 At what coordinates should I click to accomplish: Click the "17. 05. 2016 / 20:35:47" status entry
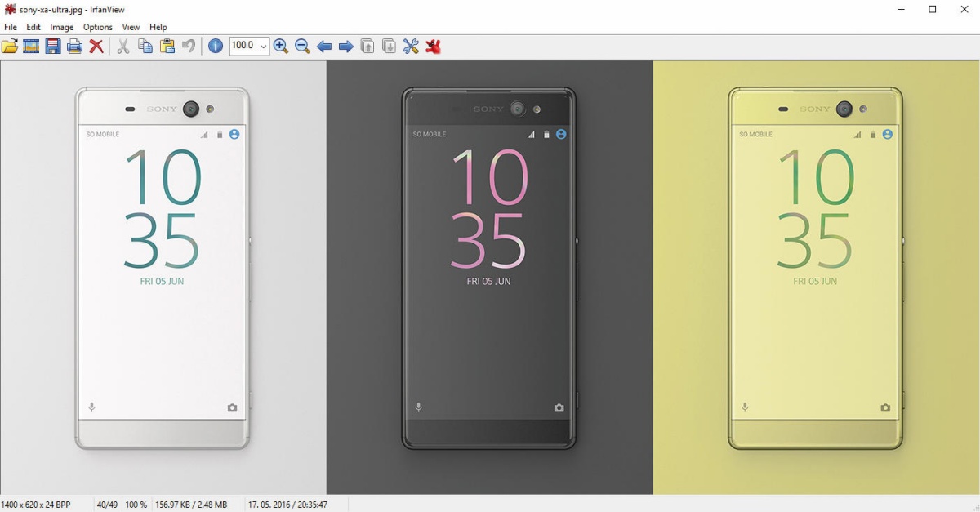click(287, 505)
